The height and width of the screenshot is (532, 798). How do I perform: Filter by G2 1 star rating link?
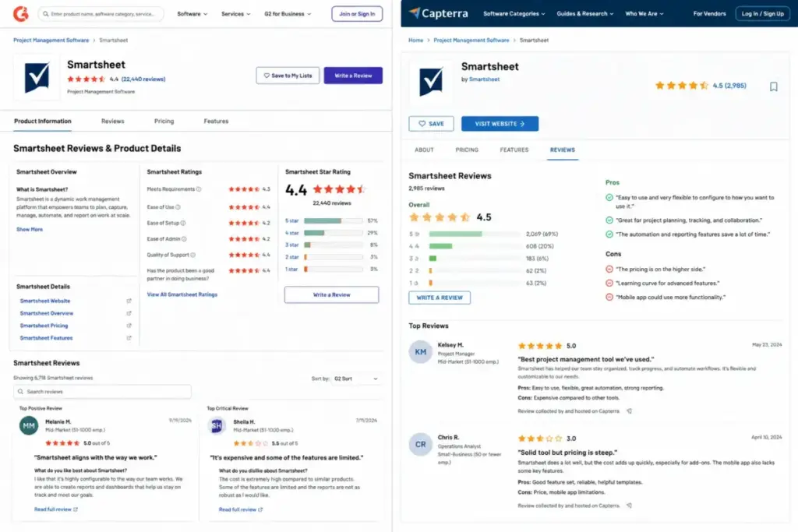click(291, 269)
